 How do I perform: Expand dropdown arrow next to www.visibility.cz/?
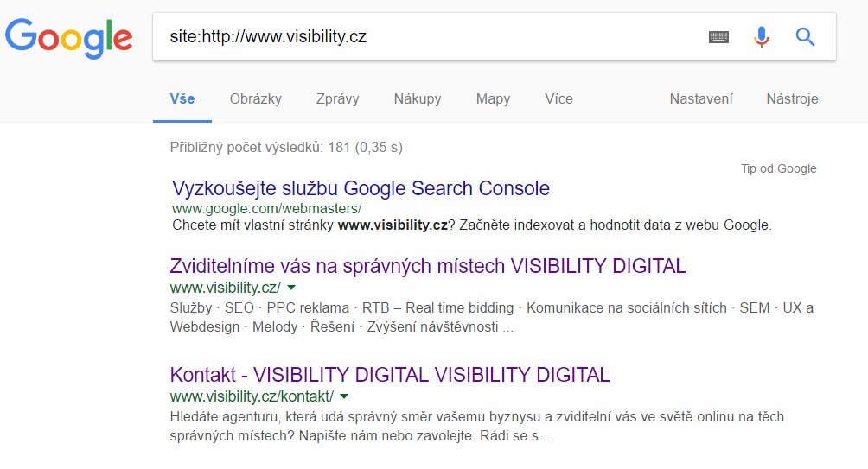pyautogui.click(x=291, y=288)
